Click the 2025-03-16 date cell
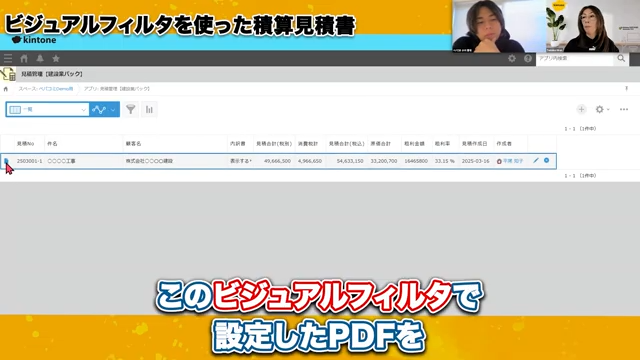 tap(476, 161)
